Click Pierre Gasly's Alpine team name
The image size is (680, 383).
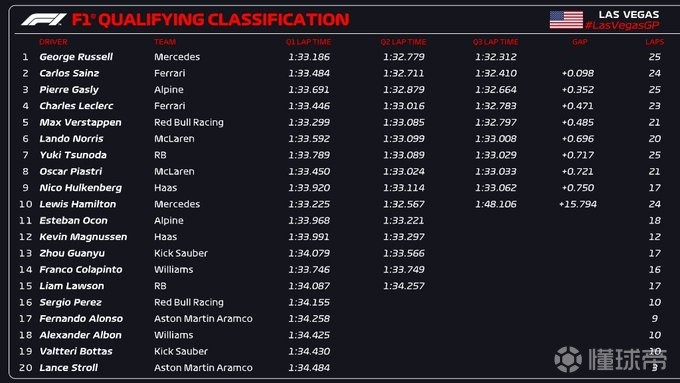[169, 90]
